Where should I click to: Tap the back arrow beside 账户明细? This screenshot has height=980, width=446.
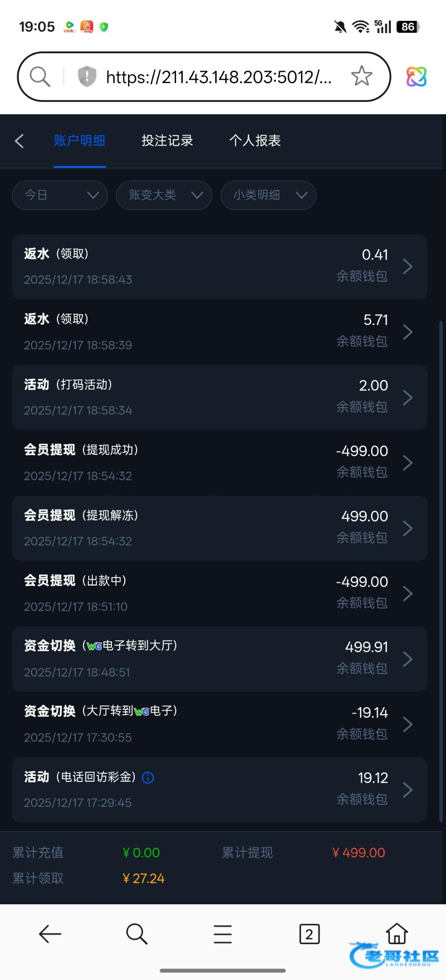19,141
